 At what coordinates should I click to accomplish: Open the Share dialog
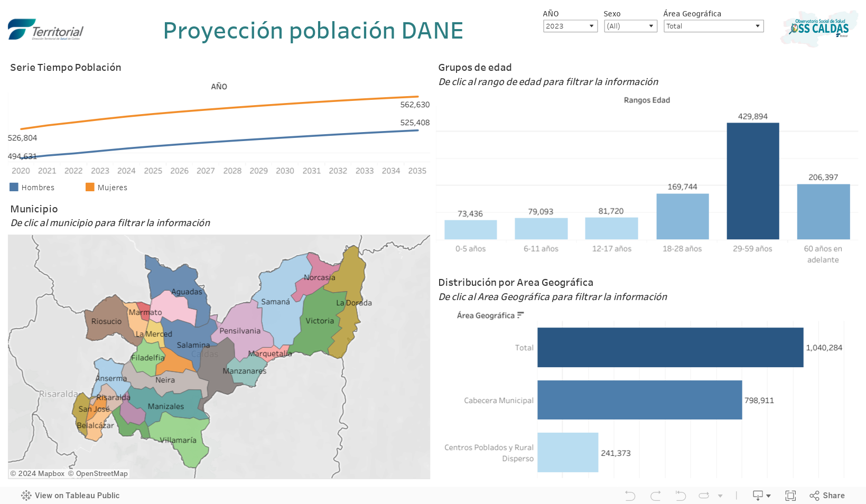[827, 496]
